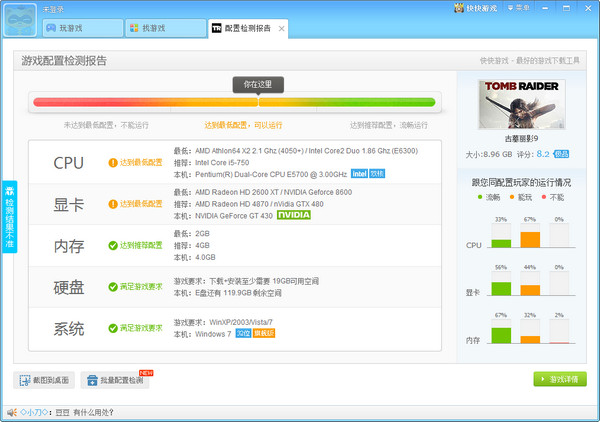600x422 pixels.
Task: Open the 找游戏 tab
Action: [x=166, y=28]
